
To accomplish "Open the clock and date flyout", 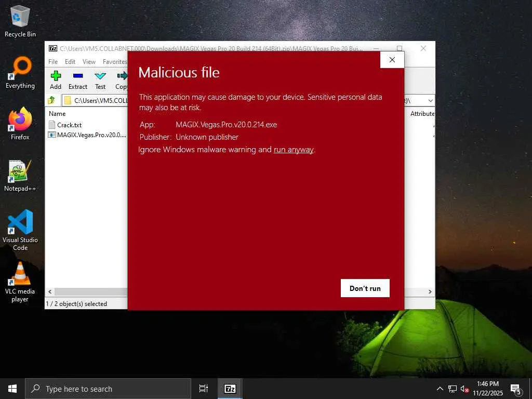I will [488, 389].
